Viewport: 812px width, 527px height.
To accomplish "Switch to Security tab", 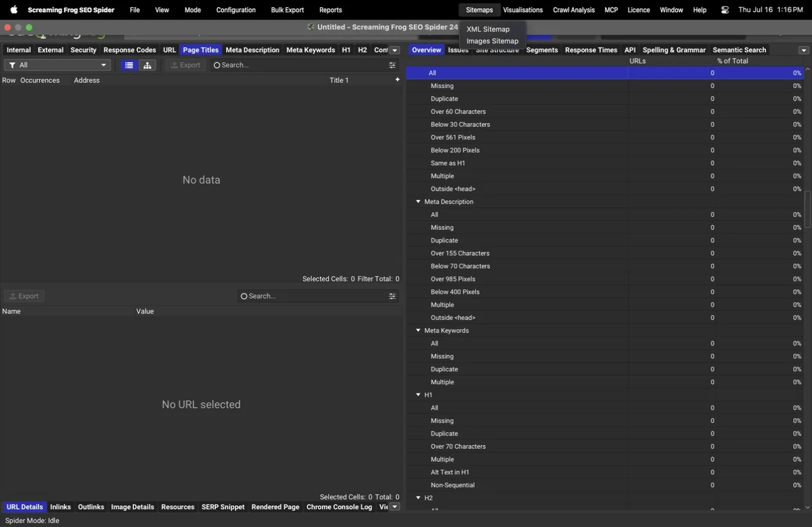I will pyautogui.click(x=83, y=50).
